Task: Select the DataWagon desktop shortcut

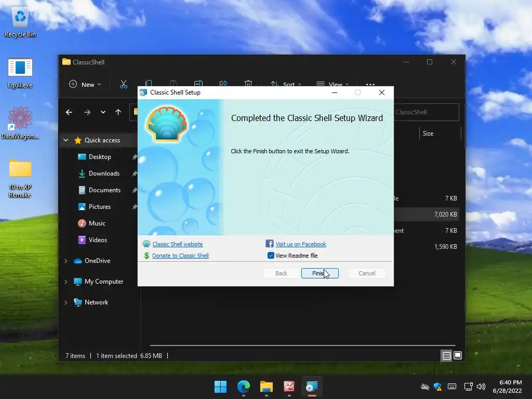Action: pos(20,123)
